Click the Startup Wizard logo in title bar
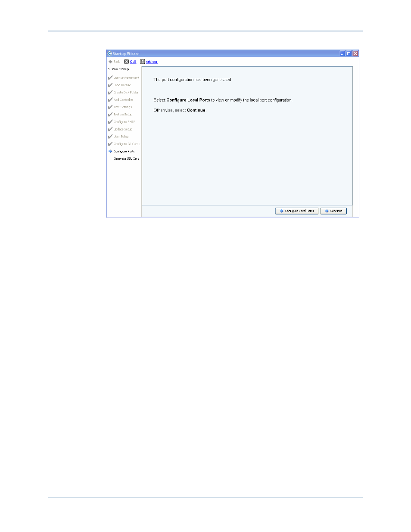Viewport: 411px width, 532px height. 109,53
